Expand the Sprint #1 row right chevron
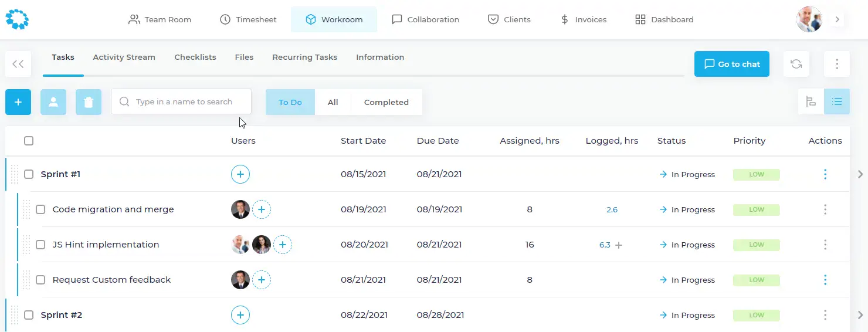The image size is (868, 332). [x=860, y=174]
